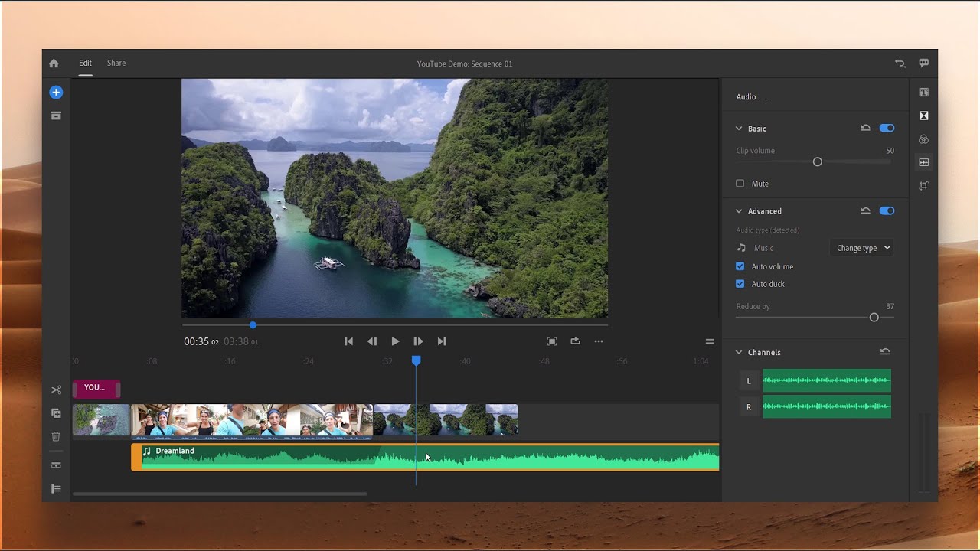Switch to the Share tab
Image resolution: width=980 pixels, height=551 pixels.
116,64
